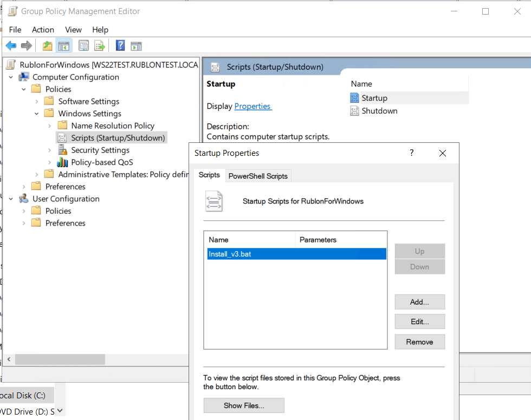Click the Administrative Templates folder icon
This screenshot has height=420, width=531.
pos(49,174)
